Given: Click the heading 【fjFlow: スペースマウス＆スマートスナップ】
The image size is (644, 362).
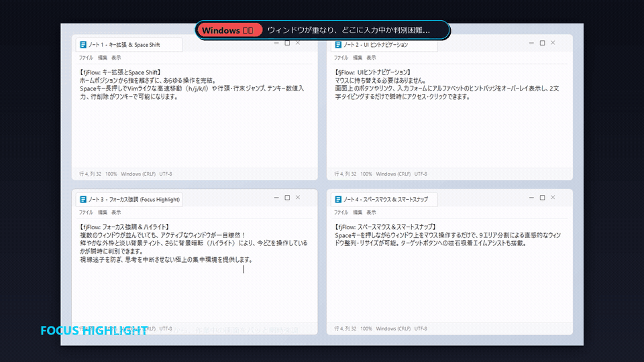Looking at the screenshot, I should click(386, 227).
